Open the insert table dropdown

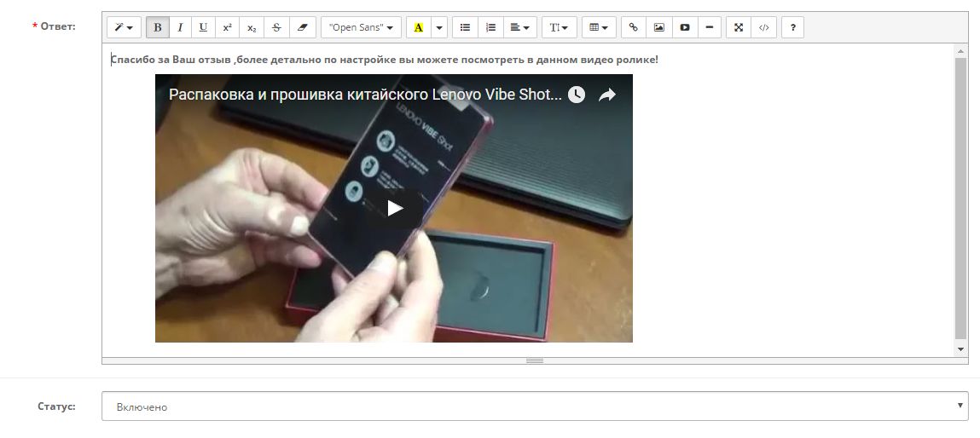pyautogui.click(x=599, y=27)
